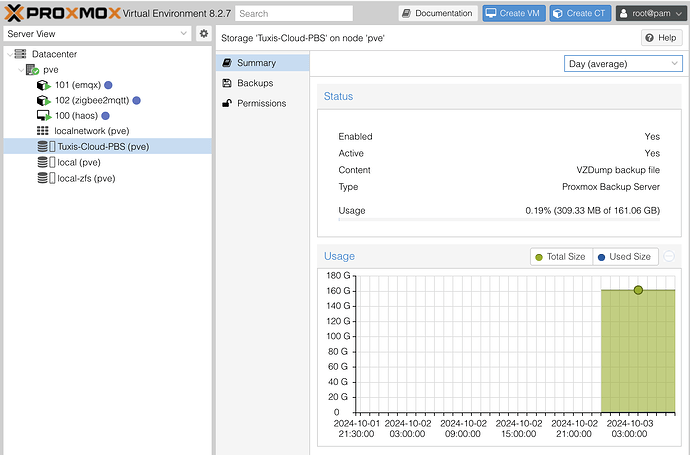Click the Backups floppy disk icon

pos(227,83)
